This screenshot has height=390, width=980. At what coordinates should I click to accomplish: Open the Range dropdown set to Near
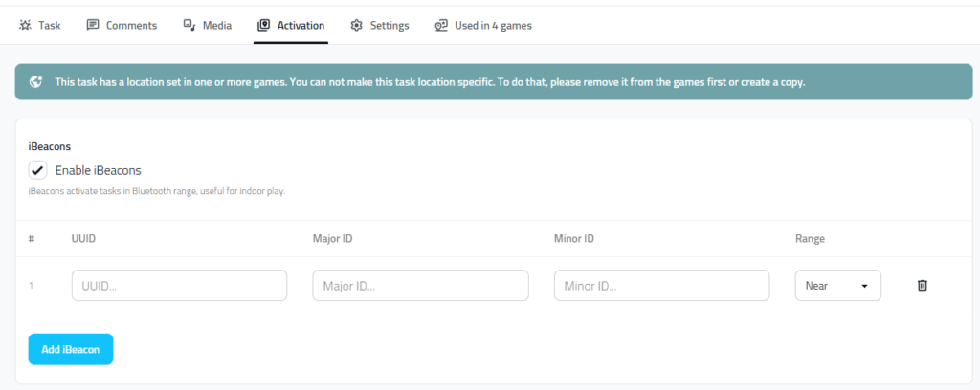tap(837, 285)
